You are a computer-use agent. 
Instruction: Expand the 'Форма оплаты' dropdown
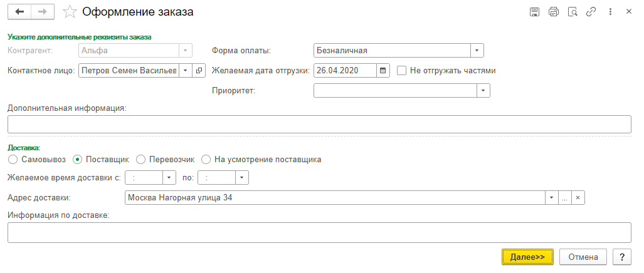[477, 51]
